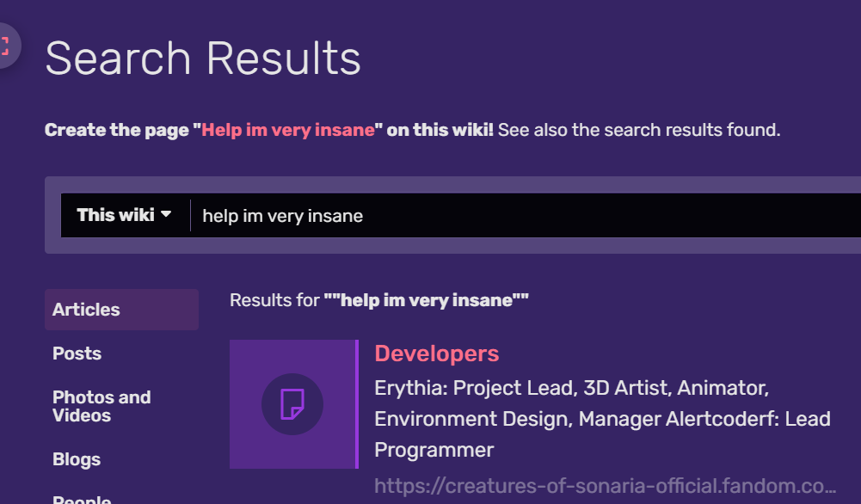861x504 pixels.
Task: Open the Developers article title link
Action: (x=437, y=353)
